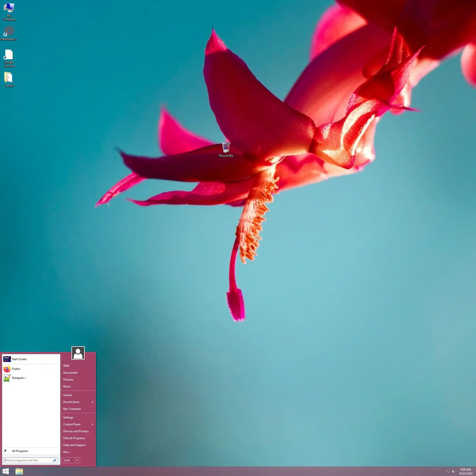Open Devices and Printers menu item
This screenshot has width=476, height=476.
tap(76, 431)
